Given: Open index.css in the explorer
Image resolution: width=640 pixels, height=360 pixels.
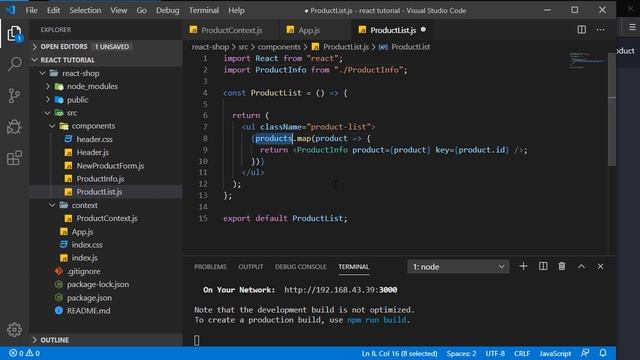Looking at the screenshot, I should 87,245.
